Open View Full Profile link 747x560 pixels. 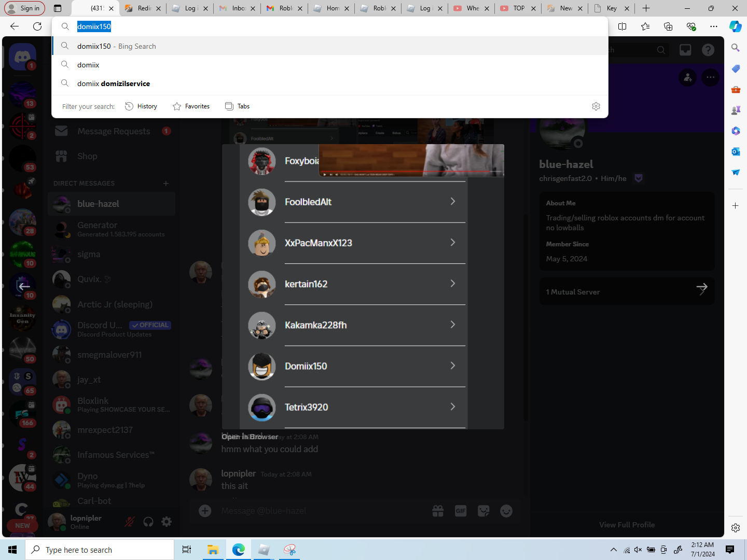pos(627,525)
